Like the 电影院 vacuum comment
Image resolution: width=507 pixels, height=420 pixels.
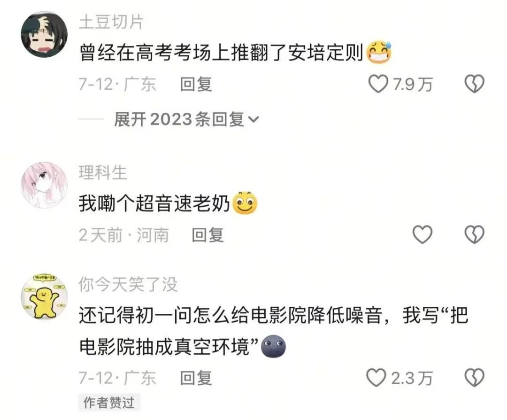376,378
